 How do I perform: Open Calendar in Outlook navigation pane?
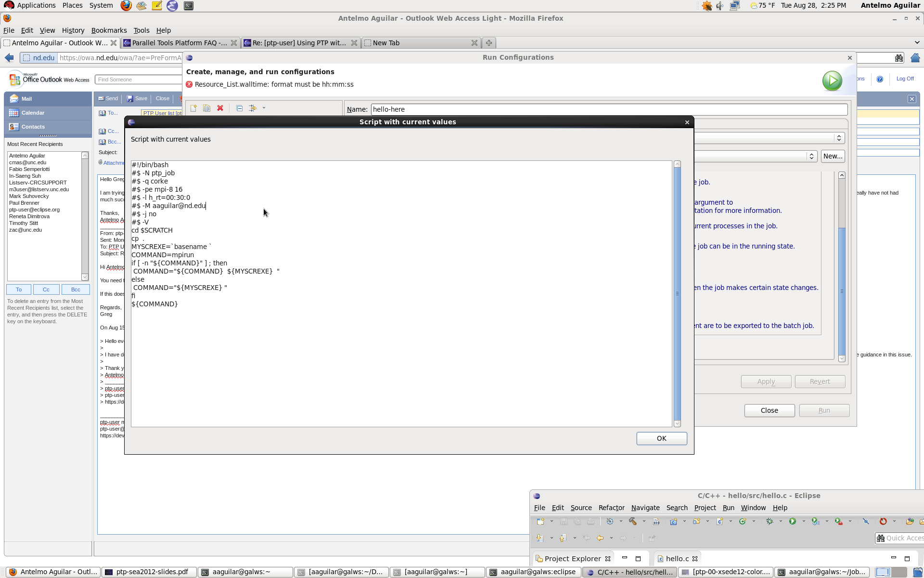coord(48,113)
